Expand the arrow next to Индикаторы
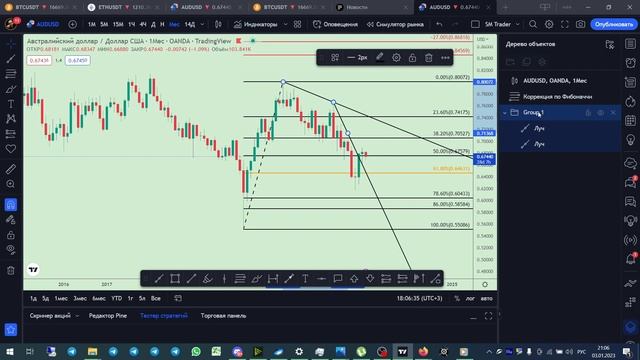Screen dimensions: 640x360 click(x=285, y=24)
